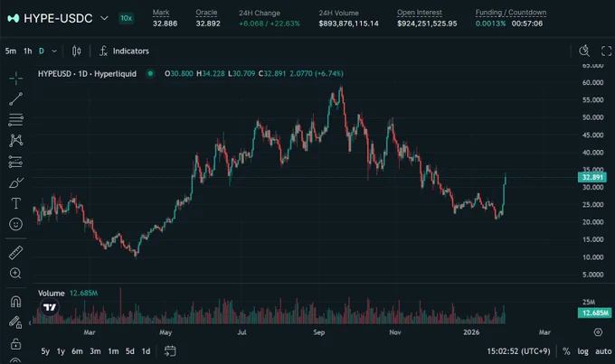Viewport: 615px width, 364px height.
Task: Open chart settings gear on time axis
Action: (598, 332)
